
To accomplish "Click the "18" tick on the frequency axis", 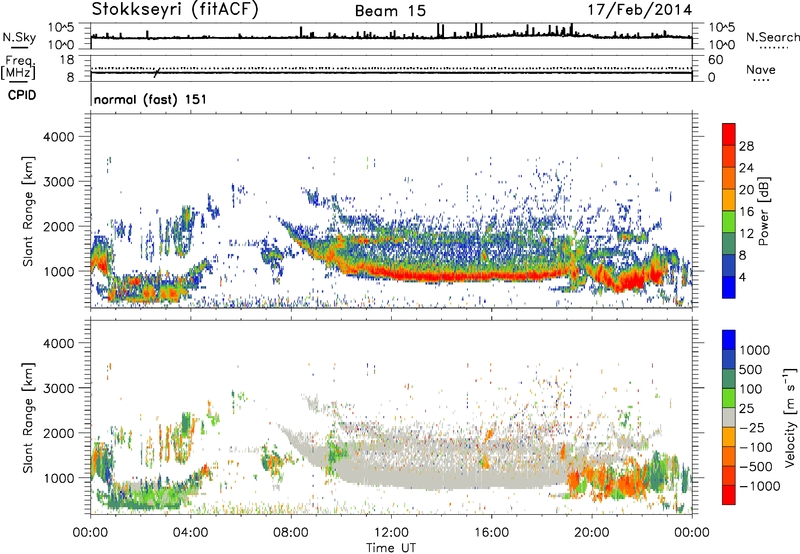I will point(67,60).
